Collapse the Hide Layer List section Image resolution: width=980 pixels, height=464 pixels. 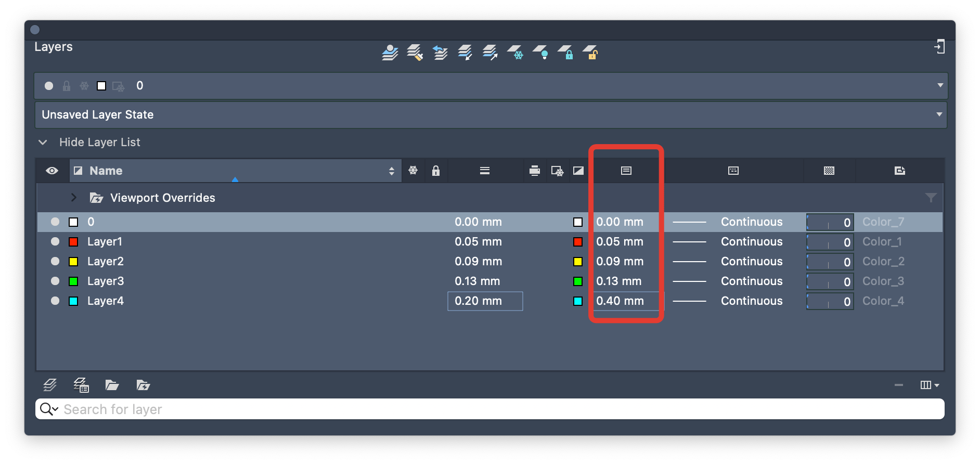pos(43,143)
